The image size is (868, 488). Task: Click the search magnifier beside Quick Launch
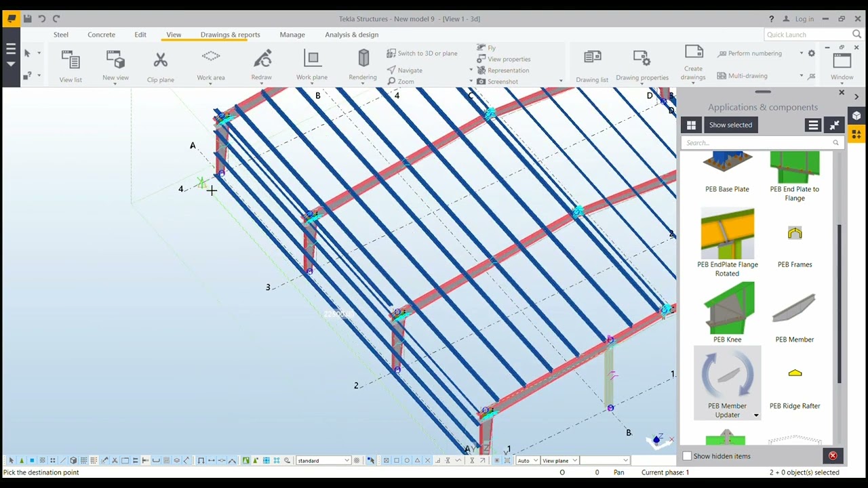(857, 34)
